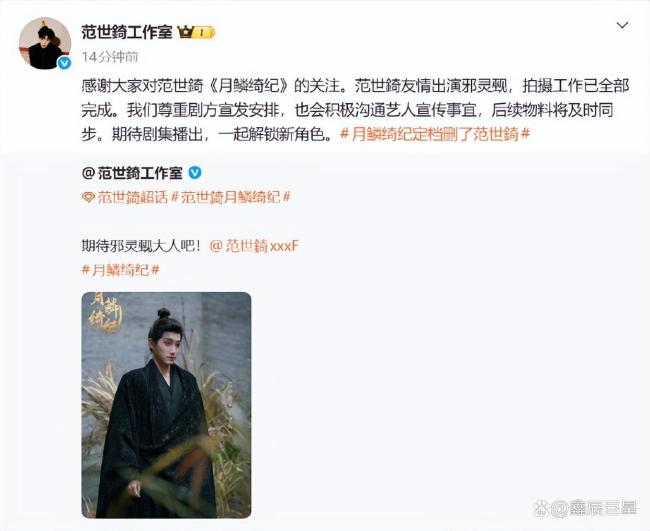650x531 pixels.
Task: Open hashtag #月鳞绮纪定档删了范世錡#
Action: click(x=435, y=134)
